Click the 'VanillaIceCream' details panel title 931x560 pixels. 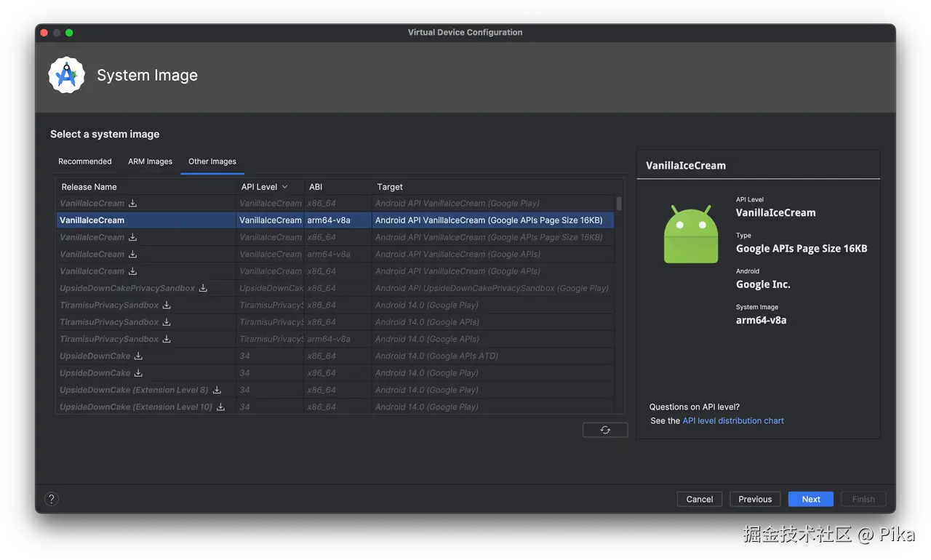pyautogui.click(x=686, y=165)
